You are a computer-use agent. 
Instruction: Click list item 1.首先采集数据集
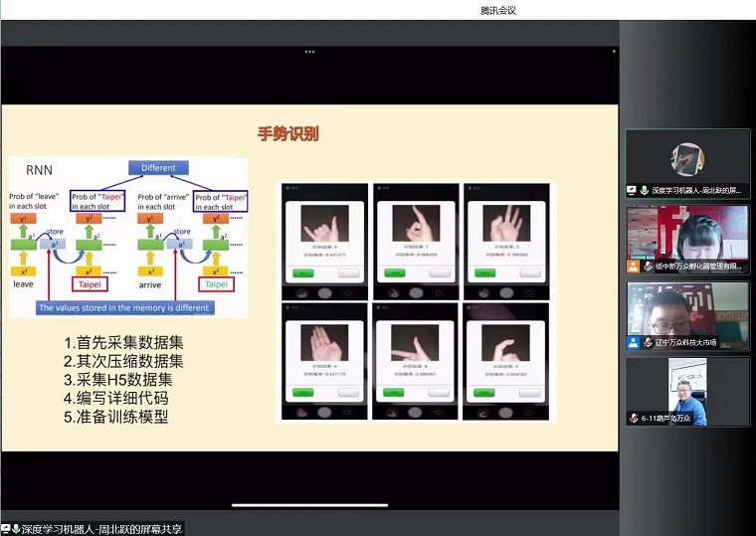[x=123, y=343]
